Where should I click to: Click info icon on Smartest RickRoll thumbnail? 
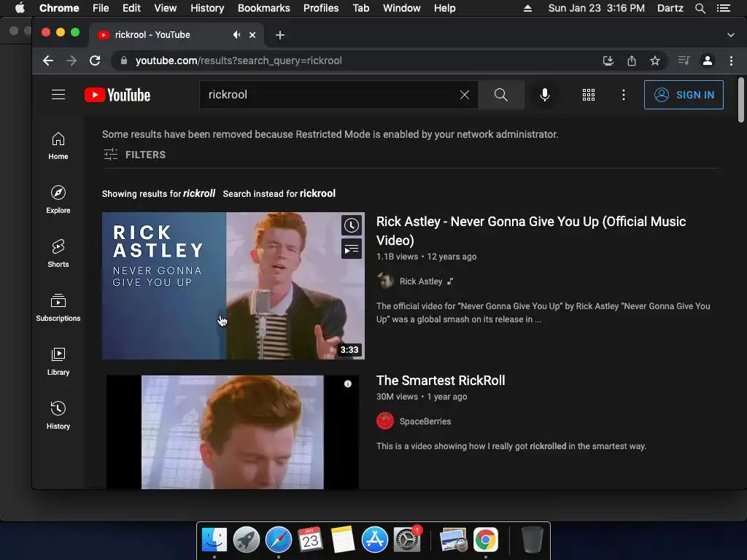pyautogui.click(x=348, y=384)
